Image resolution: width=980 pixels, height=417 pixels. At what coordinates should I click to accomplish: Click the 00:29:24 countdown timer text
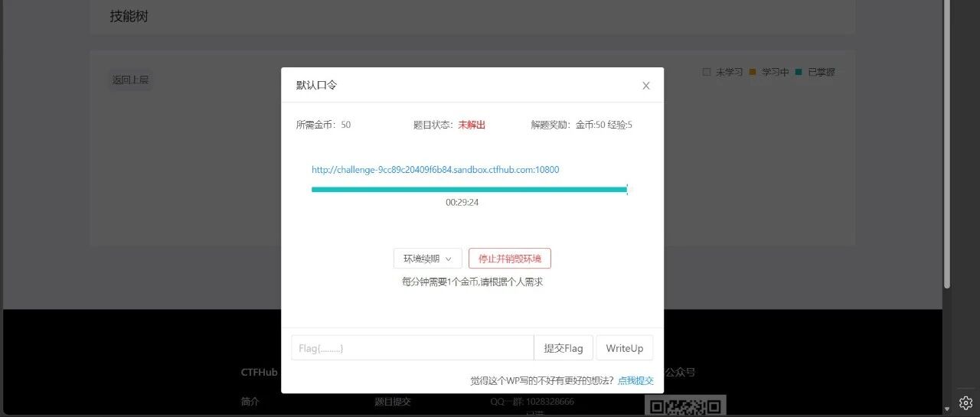click(x=462, y=203)
